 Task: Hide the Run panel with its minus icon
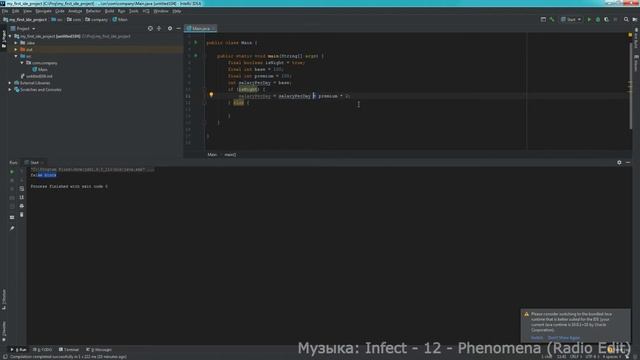point(628,162)
